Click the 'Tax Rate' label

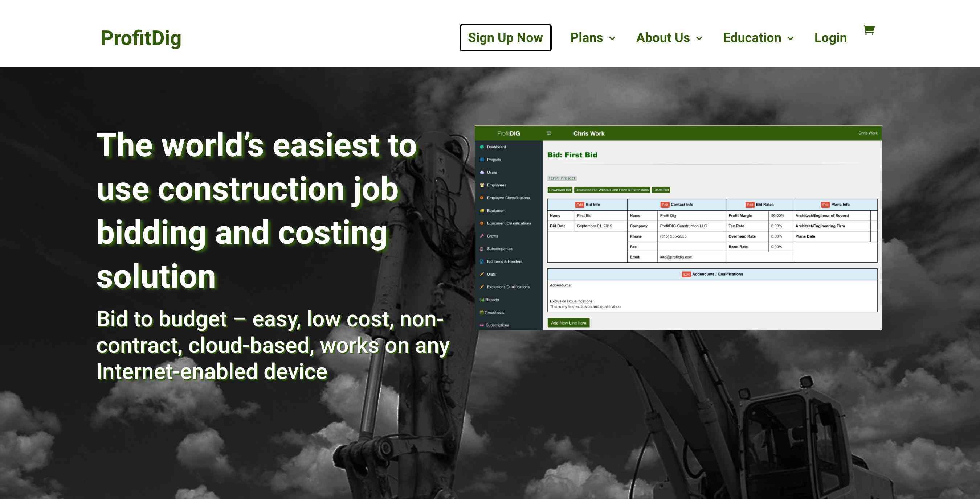click(736, 226)
